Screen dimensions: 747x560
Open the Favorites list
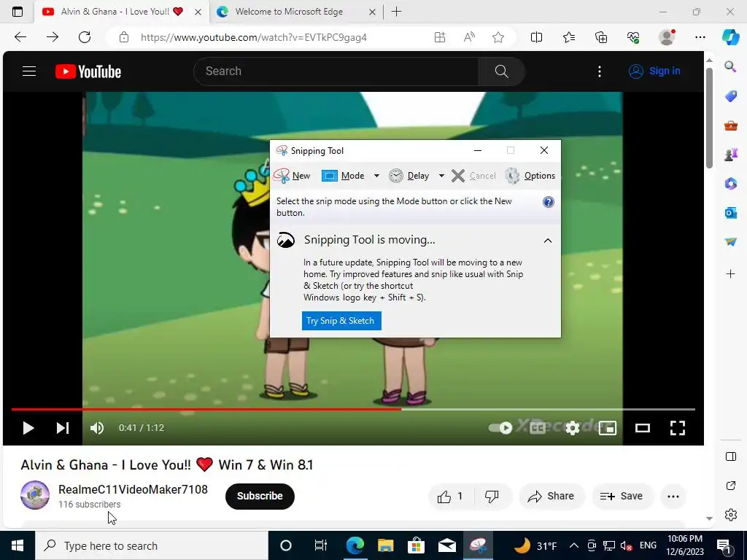click(x=569, y=37)
